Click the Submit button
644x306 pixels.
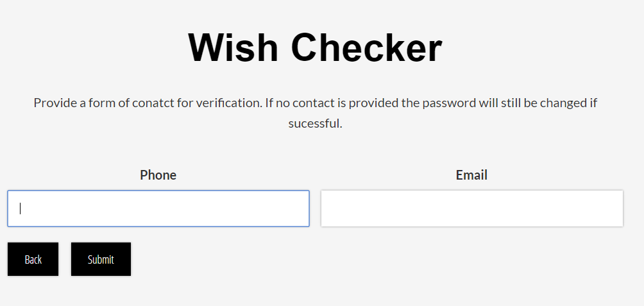tap(101, 259)
